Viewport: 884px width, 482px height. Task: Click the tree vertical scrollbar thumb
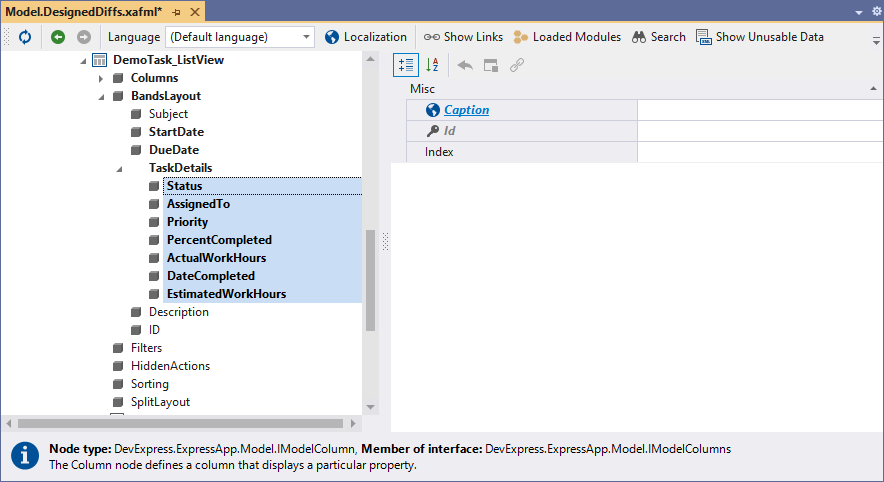[x=370, y=280]
